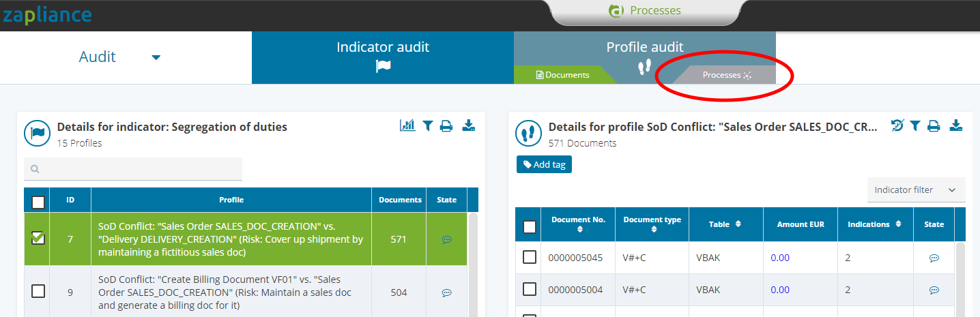Click the Add tag button
The height and width of the screenshot is (317, 980).
pos(544,164)
